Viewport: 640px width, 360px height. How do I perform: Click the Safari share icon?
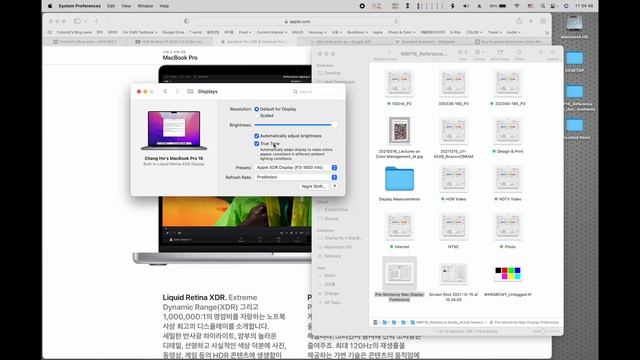pyautogui.click(x=519, y=21)
